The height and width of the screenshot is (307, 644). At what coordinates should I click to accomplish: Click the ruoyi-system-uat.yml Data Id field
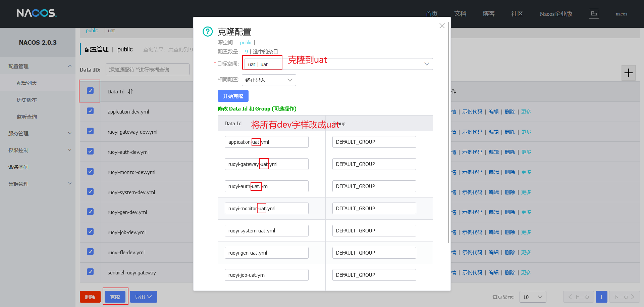(x=267, y=230)
